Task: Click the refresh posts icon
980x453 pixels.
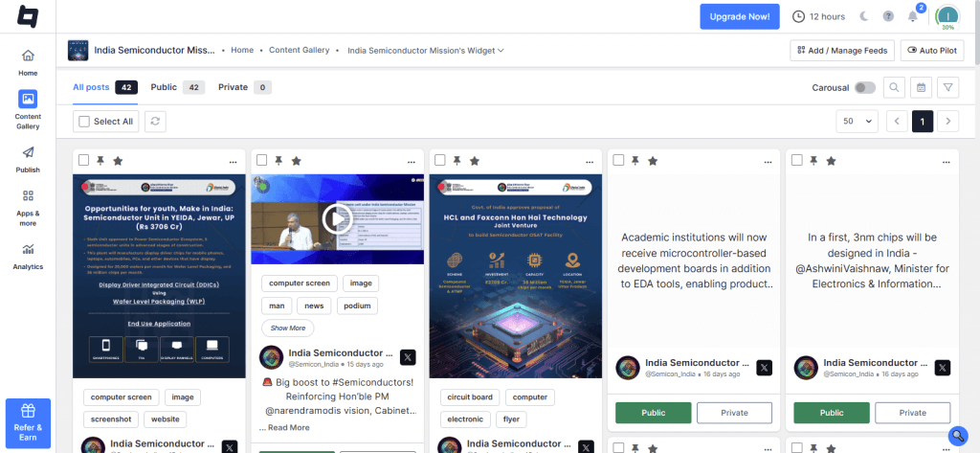Action: pos(154,121)
